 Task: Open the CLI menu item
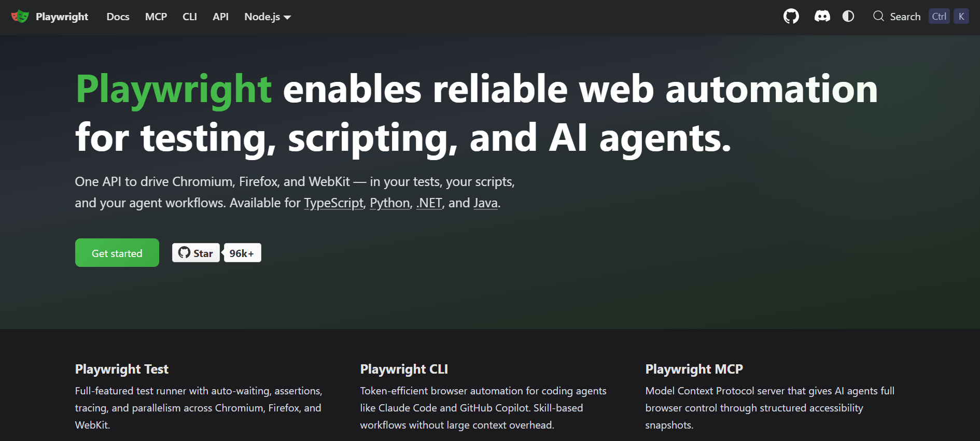[190, 17]
